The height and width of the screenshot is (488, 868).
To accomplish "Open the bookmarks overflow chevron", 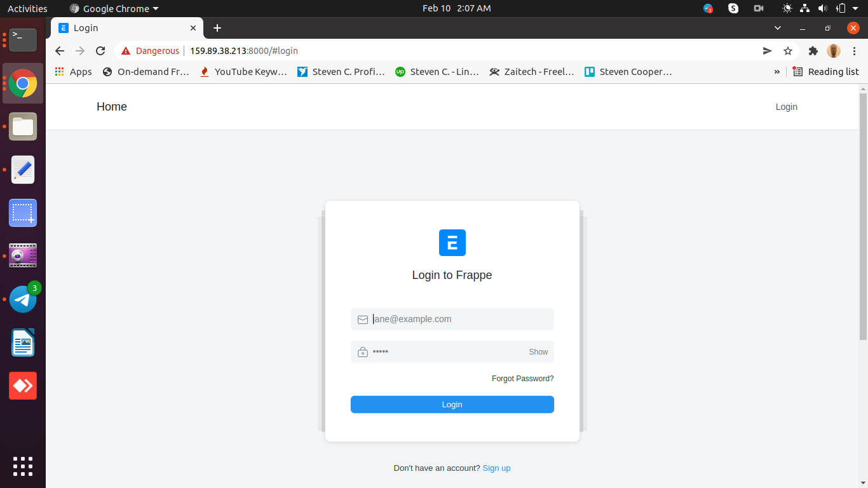I will [x=776, y=71].
